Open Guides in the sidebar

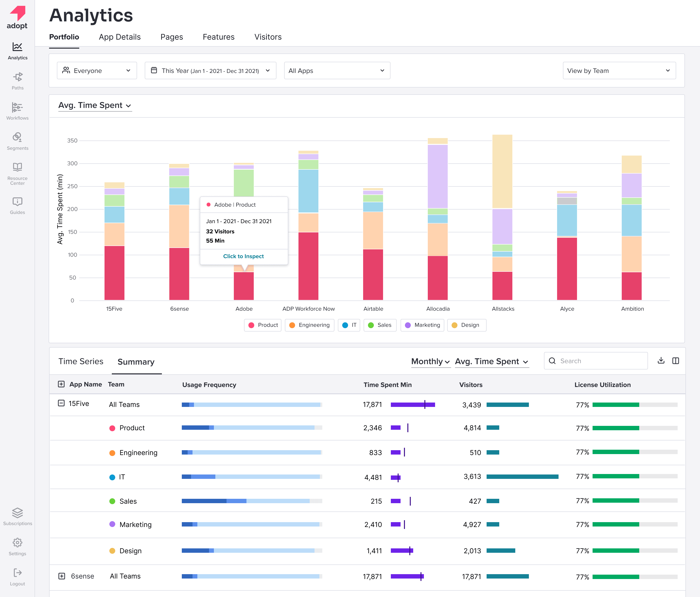point(17,206)
